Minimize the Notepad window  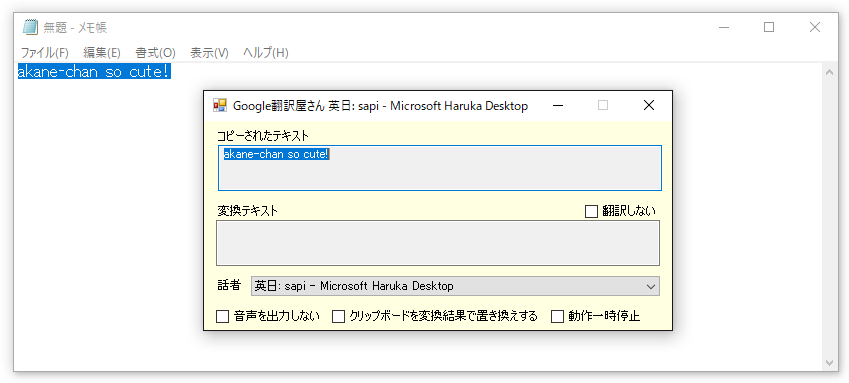723,27
